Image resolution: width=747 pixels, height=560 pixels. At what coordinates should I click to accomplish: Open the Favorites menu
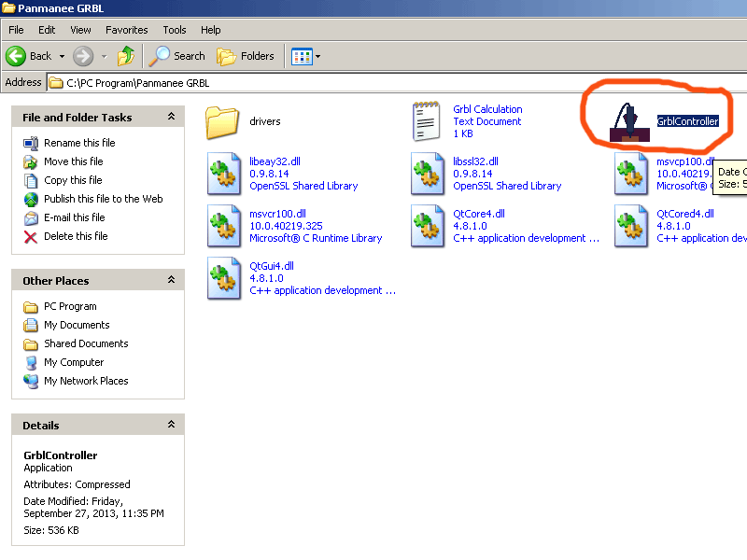127,30
